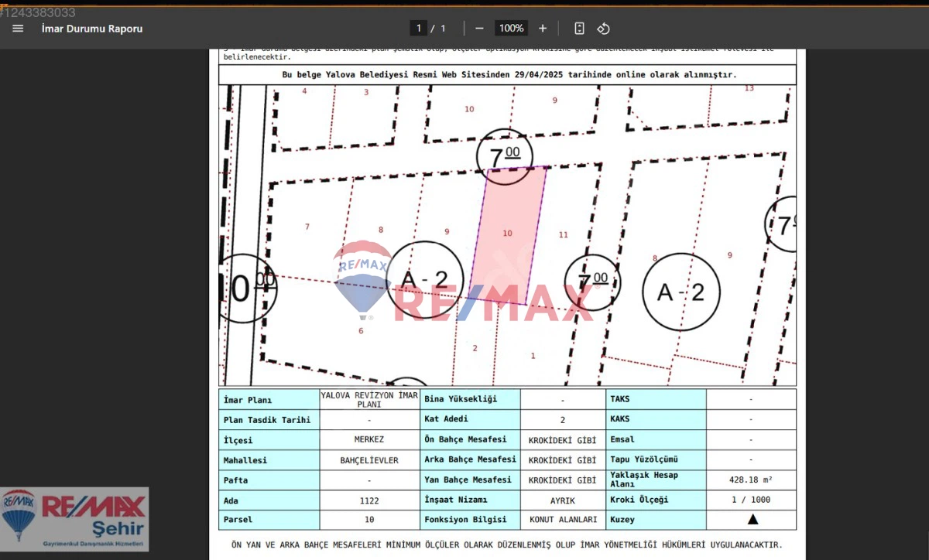The height and width of the screenshot is (560, 929).
Task: Click the Yalova Belediyesi online notice line
Action: (509, 75)
